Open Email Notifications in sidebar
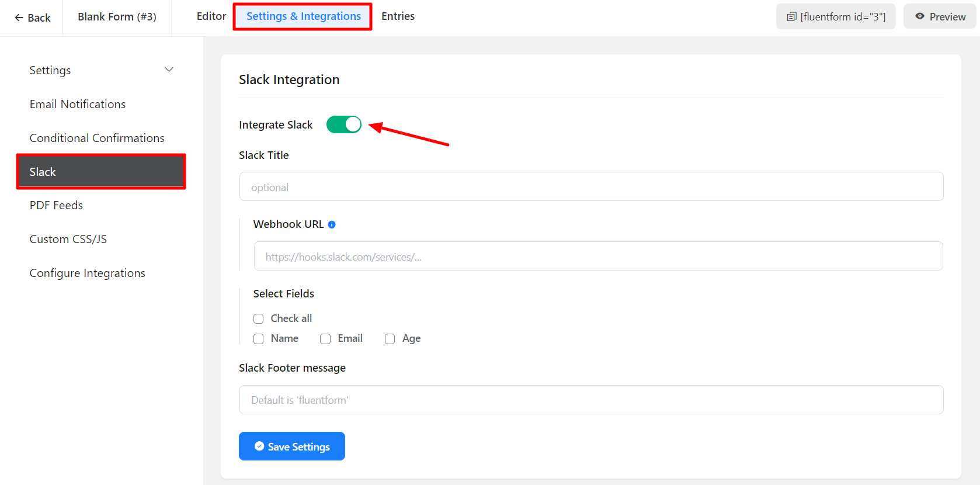The image size is (980, 485). pyautogui.click(x=78, y=104)
